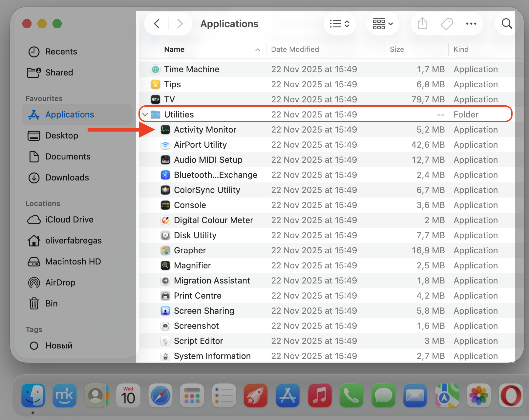Open the list view options switcher
This screenshot has height=420, width=529.
(340, 24)
